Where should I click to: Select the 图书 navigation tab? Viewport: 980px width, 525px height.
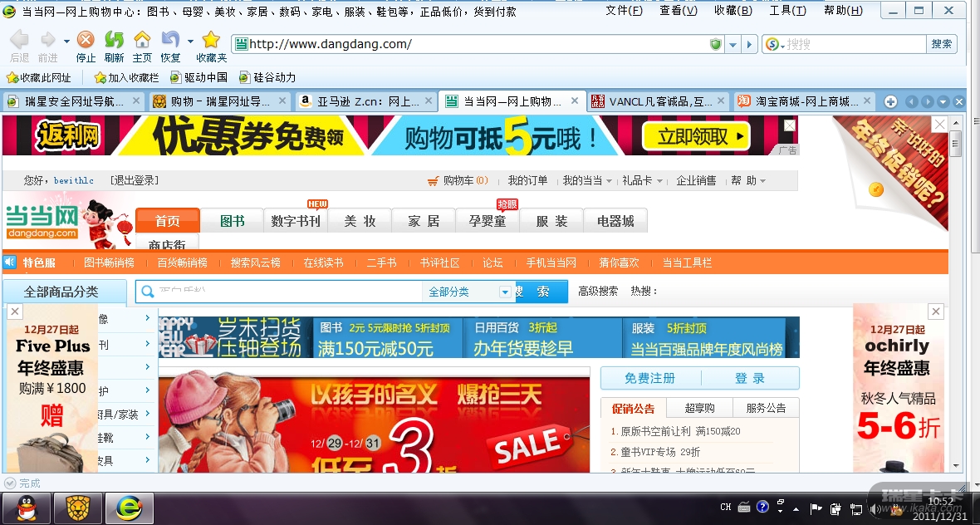[232, 221]
